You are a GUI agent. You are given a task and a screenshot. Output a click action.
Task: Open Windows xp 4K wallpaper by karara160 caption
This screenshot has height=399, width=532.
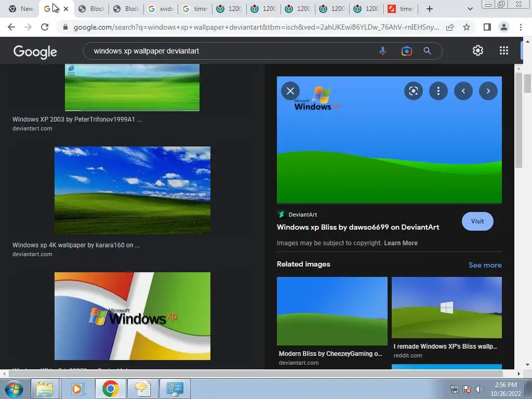click(76, 245)
